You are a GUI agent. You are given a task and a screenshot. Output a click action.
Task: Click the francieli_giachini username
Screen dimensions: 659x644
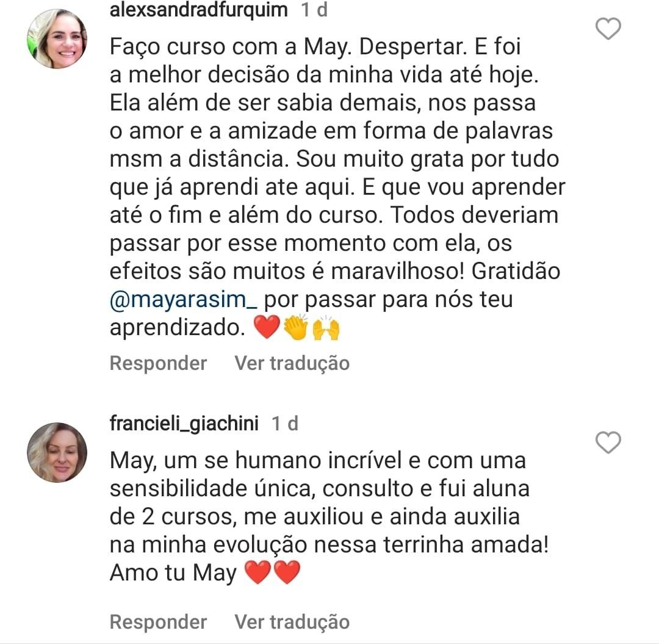184,423
